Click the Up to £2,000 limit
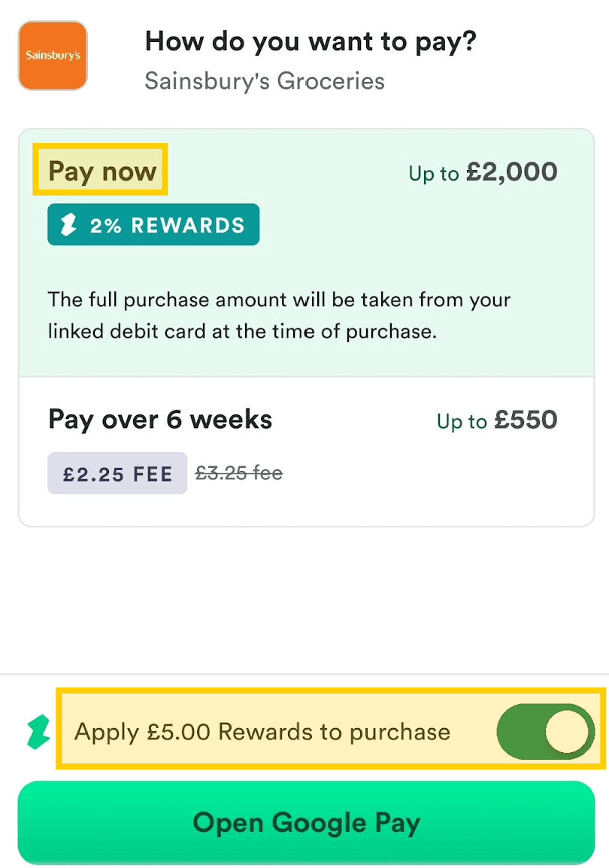This screenshot has width=609, height=868. pos(483,172)
